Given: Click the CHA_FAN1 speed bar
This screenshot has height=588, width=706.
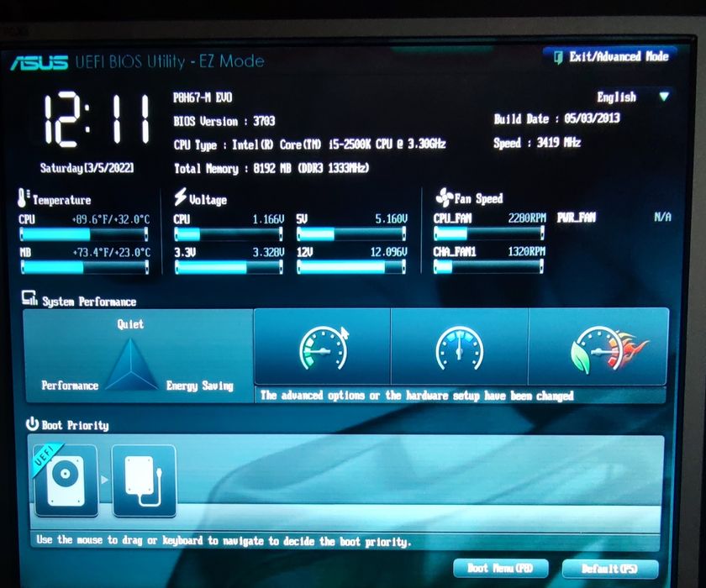Looking at the screenshot, I should [x=489, y=267].
